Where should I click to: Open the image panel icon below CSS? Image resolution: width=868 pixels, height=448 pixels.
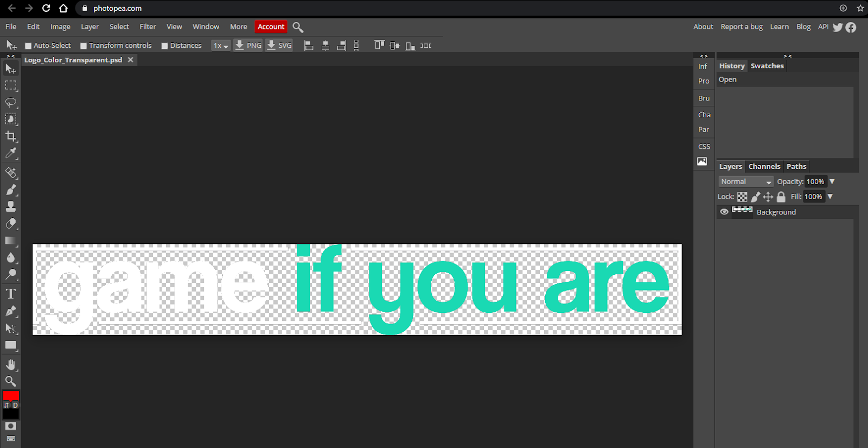tap(702, 161)
